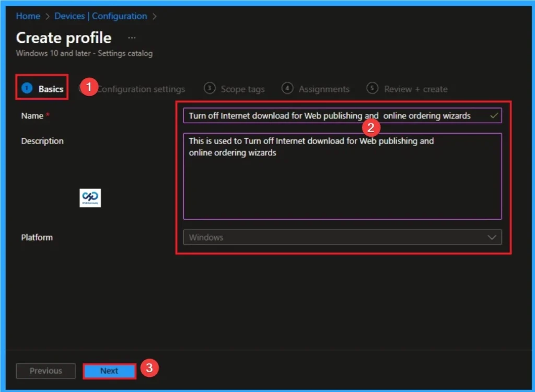Click the Review + create step circle icon
Viewport: 535px width, 392px height.
pos(372,89)
